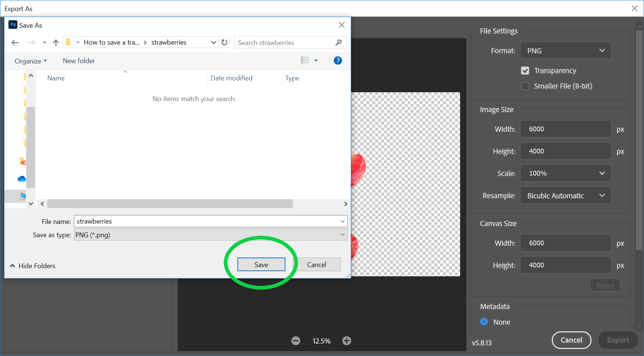
Task: Click the refresh button next to address bar
Action: (225, 42)
